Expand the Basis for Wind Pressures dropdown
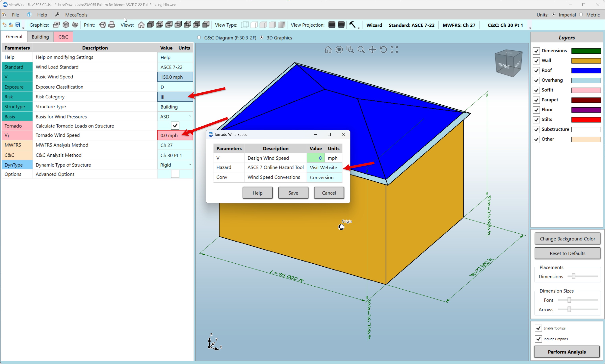605x364 pixels. pyautogui.click(x=190, y=117)
